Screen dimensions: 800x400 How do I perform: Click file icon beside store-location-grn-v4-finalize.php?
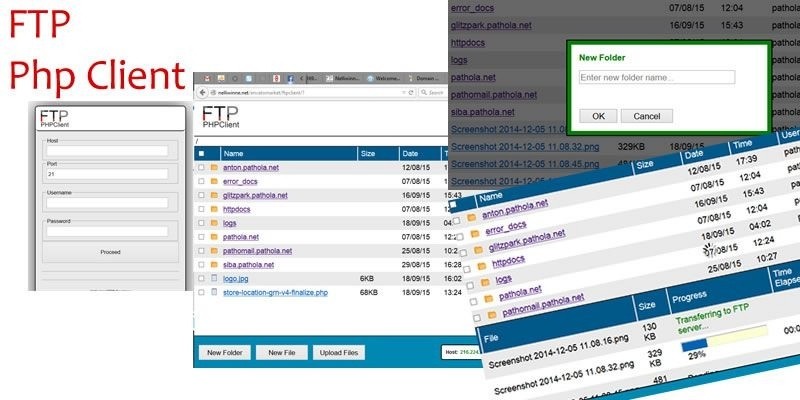[213, 293]
